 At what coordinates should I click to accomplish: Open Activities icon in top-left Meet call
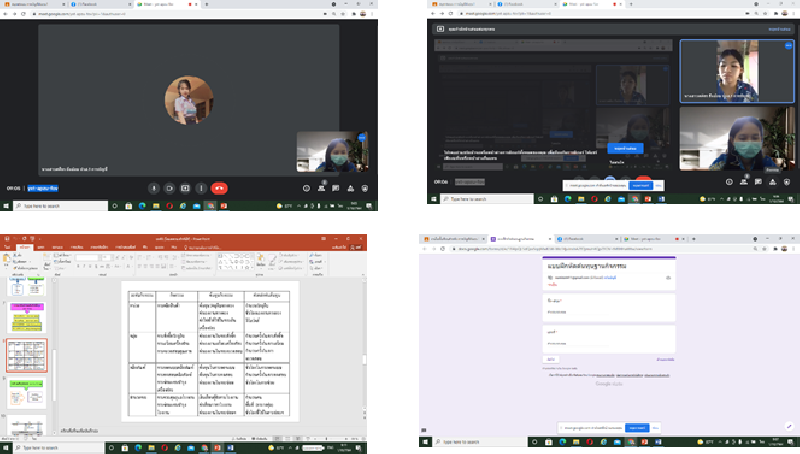[352, 187]
